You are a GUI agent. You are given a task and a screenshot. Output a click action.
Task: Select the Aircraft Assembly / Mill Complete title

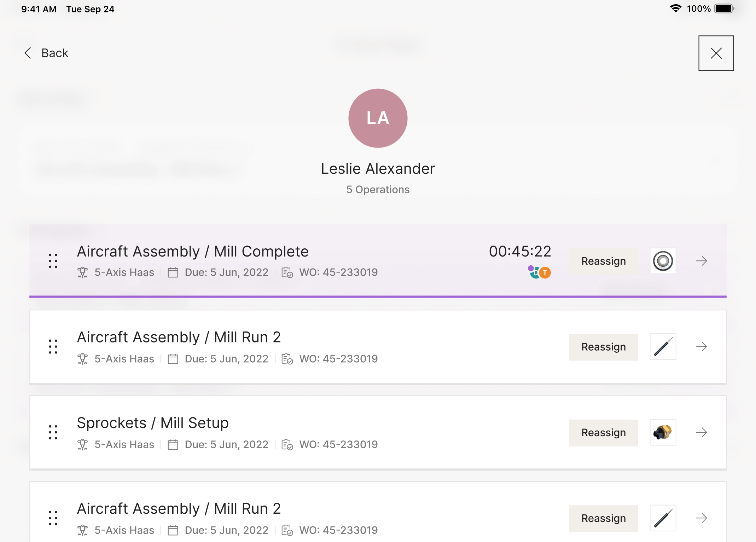(193, 252)
